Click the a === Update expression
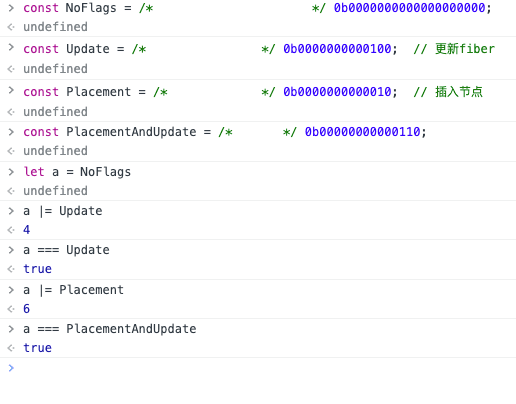Image resolution: width=516 pixels, height=404 pixels. (x=66, y=250)
